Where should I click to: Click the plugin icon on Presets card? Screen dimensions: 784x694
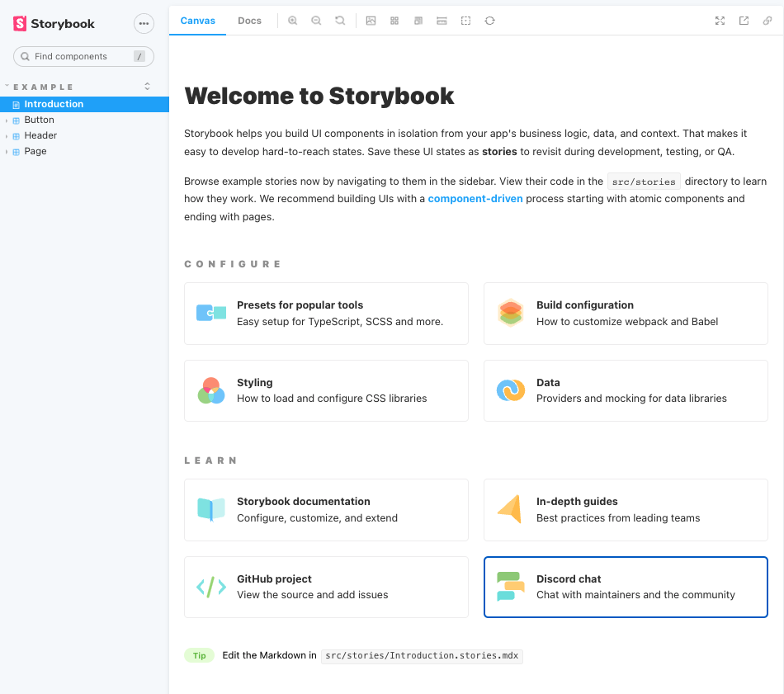click(211, 313)
